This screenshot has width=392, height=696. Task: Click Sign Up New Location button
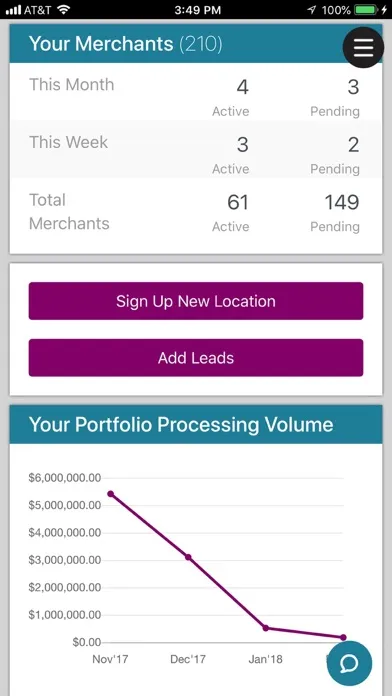click(x=196, y=301)
